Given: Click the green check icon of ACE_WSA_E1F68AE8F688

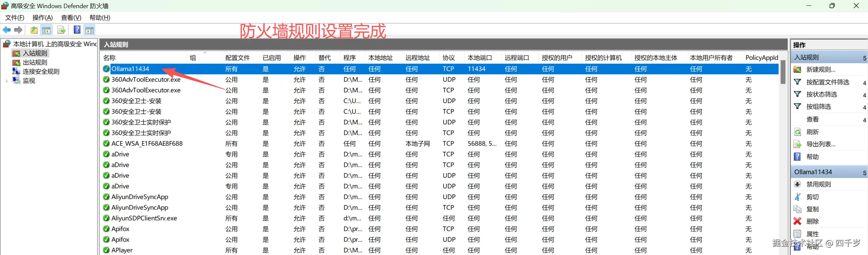Looking at the screenshot, I should coord(106,144).
